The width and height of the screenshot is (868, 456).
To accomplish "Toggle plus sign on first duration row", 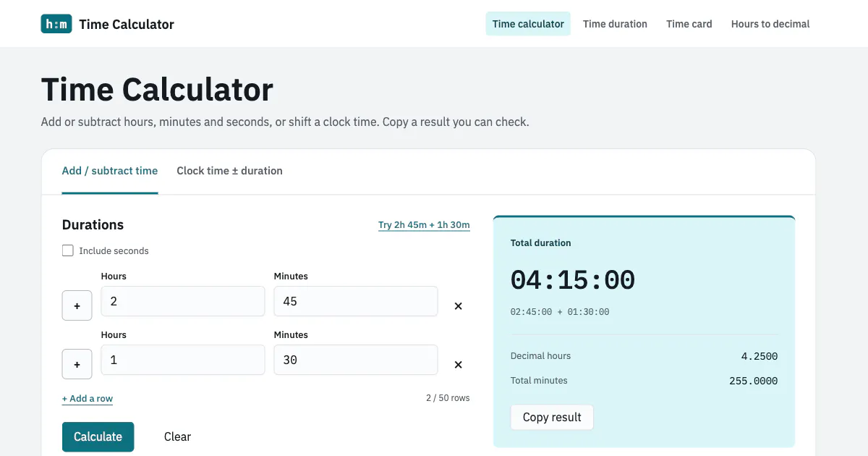I will 77,305.
